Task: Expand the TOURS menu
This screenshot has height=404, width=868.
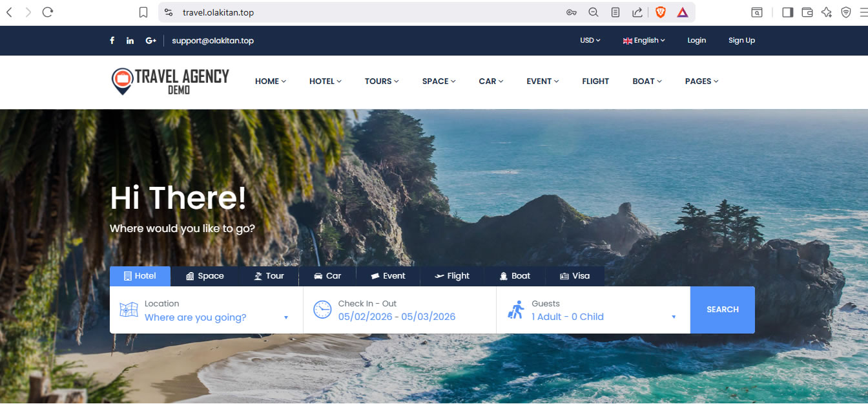Action: click(x=382, y=81)
